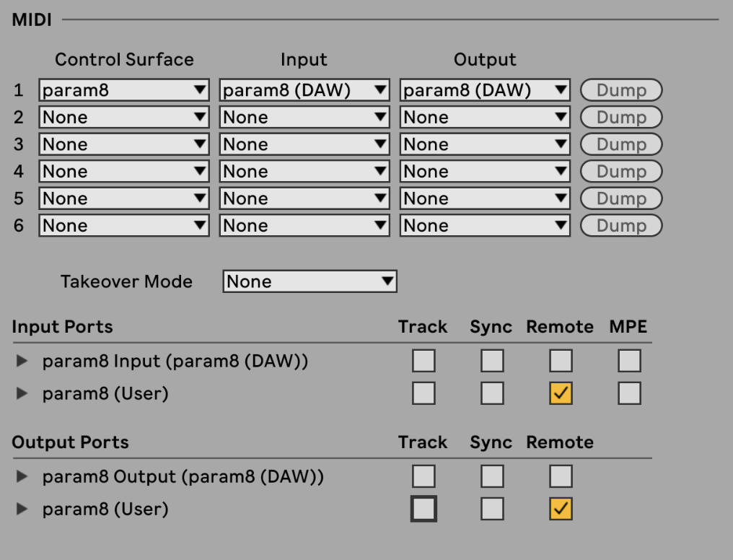Open Input dropdown in row 3

(x=304, y=144)
